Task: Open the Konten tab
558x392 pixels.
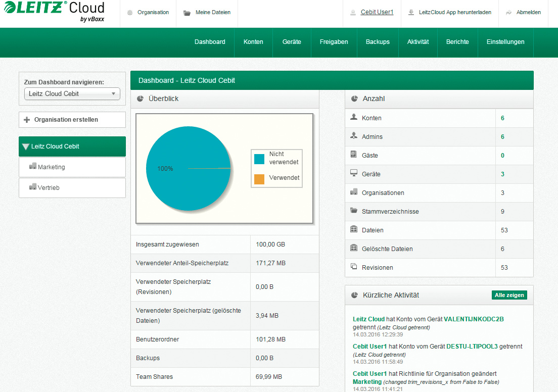Action: (253, 42)
